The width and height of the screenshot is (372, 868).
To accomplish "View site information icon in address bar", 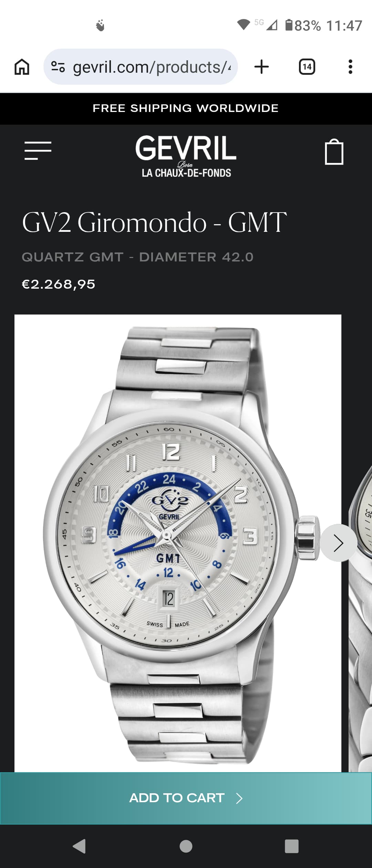I will pyautogui.click(x=58, y=67).
